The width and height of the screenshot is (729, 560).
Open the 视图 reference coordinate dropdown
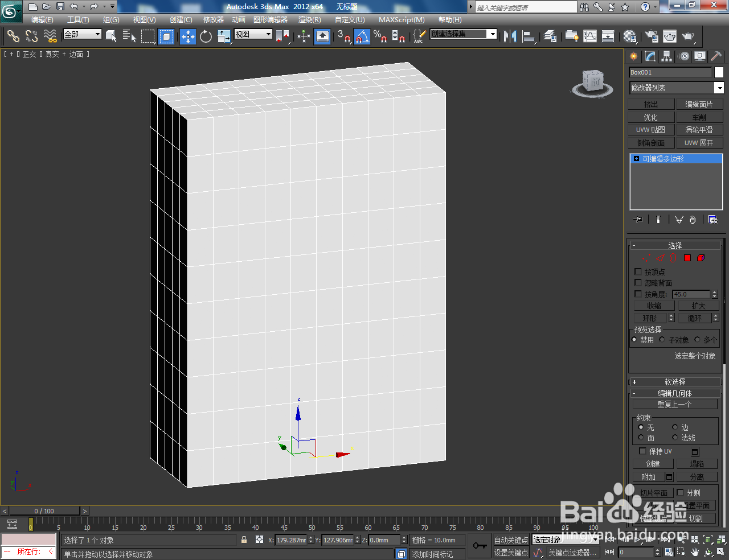(x=253, y=34)
